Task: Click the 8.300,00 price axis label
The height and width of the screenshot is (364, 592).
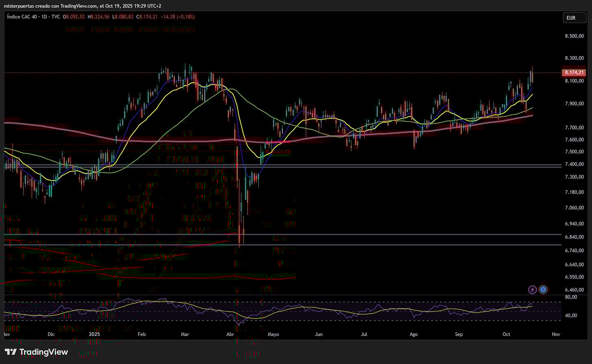Action: click(574, 59)
